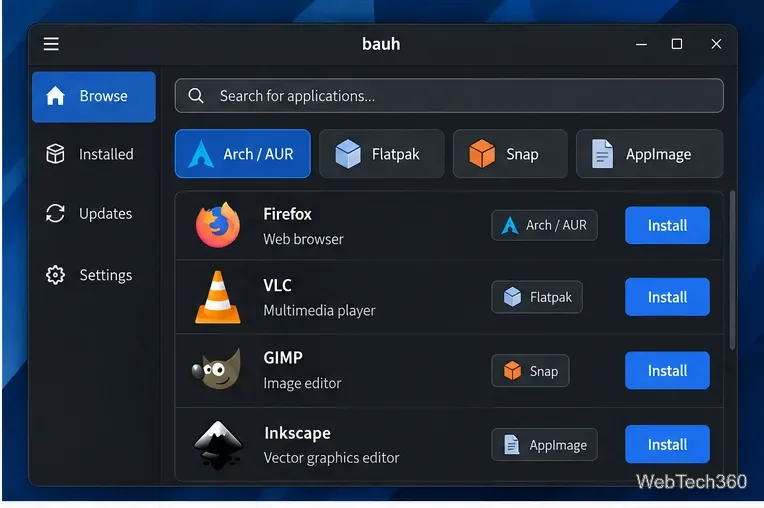Screen dimensions: 764x508
Task: Select the Snap filter tab
Action: click(510, 153)
